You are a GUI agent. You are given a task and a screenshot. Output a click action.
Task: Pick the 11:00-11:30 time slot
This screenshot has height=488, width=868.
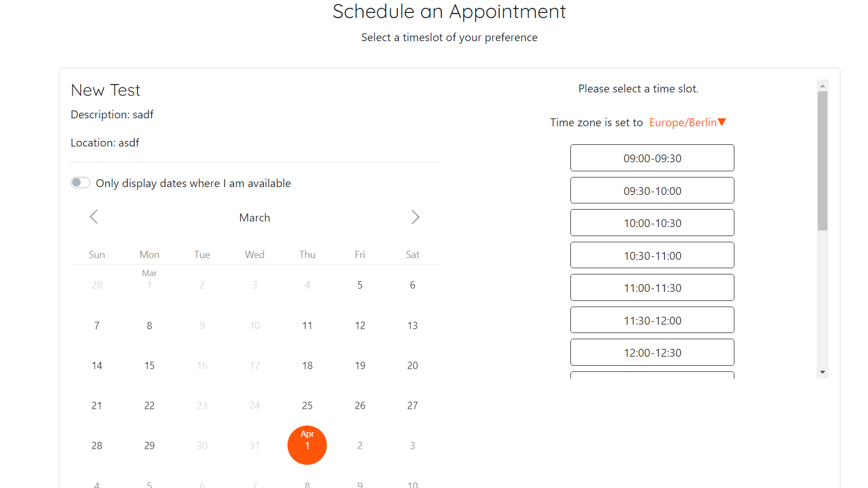(652, 287)
